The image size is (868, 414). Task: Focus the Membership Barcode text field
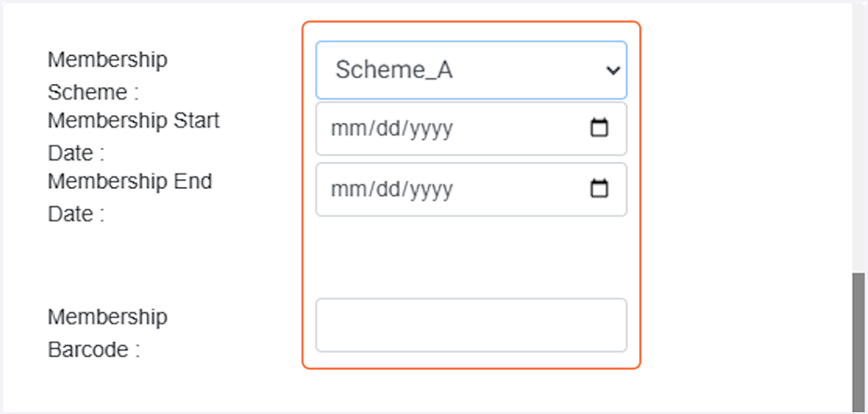pos(471,324)
